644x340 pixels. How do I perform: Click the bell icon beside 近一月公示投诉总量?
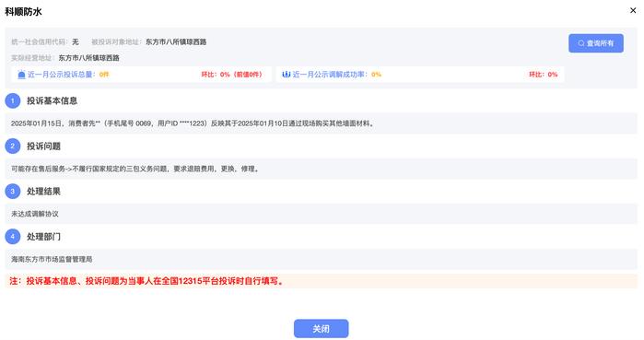point(21,75)
